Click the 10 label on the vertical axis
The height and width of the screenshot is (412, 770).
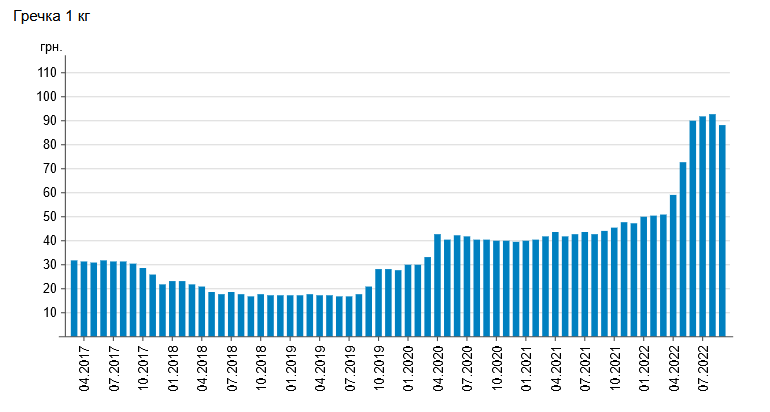coord(50,313)
